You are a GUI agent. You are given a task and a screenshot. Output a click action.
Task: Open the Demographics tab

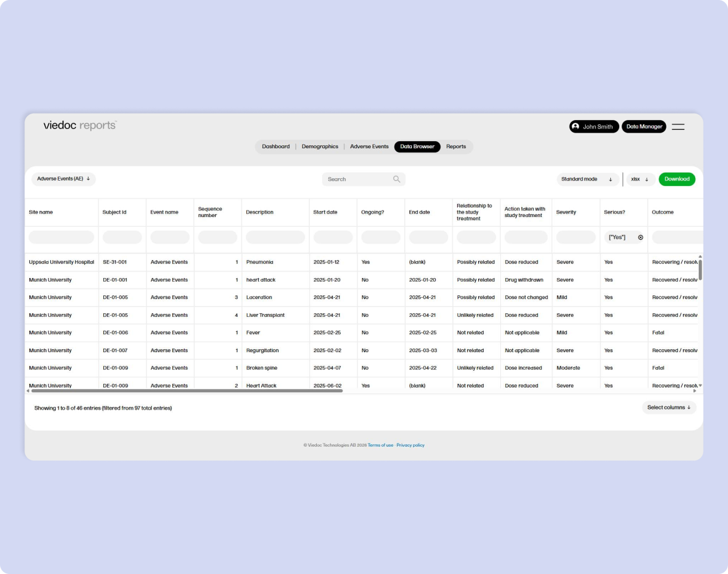pos(320,146)
